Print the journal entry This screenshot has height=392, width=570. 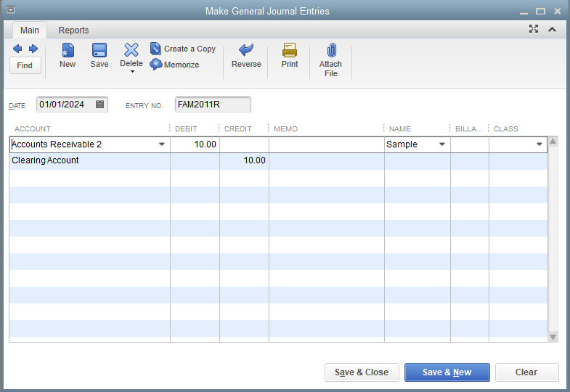pos(290,55)
